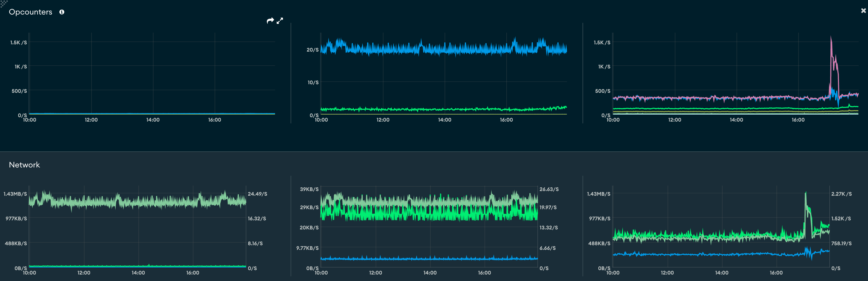Click the 39KB/S axis label on the middle Network chart
This screenshot has width=868, height=281.
pos(309,189)
